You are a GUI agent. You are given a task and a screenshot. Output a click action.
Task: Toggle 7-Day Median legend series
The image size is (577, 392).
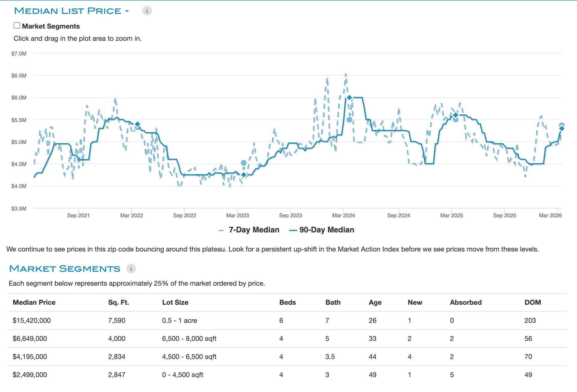point(254,230)
